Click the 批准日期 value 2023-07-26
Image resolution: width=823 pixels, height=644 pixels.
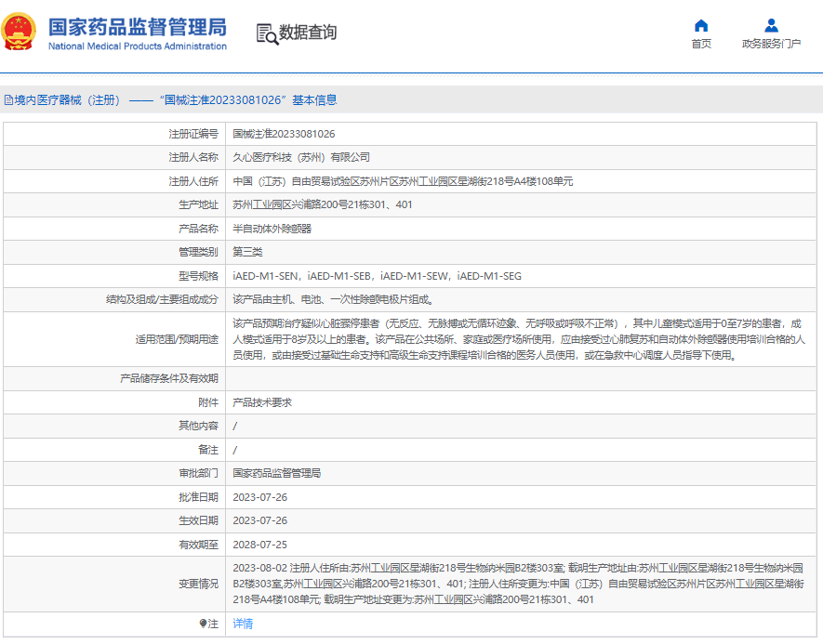tap(259, 497)
